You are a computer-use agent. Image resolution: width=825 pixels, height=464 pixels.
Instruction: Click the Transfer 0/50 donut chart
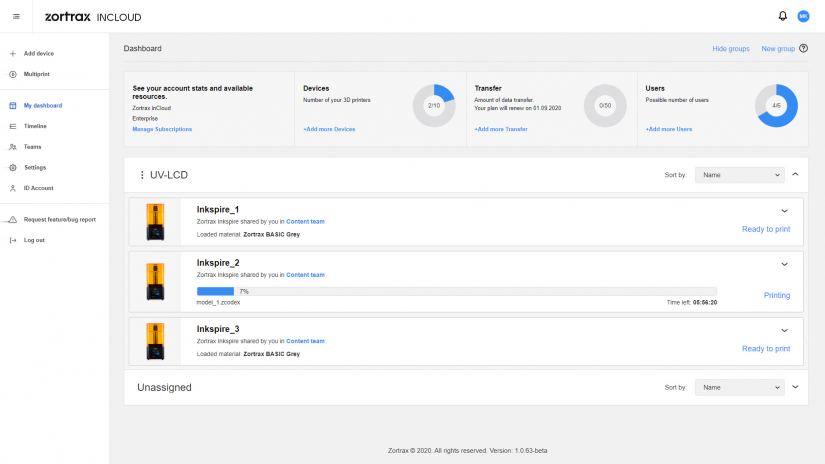pyautogui.click(x=605, y=106)
